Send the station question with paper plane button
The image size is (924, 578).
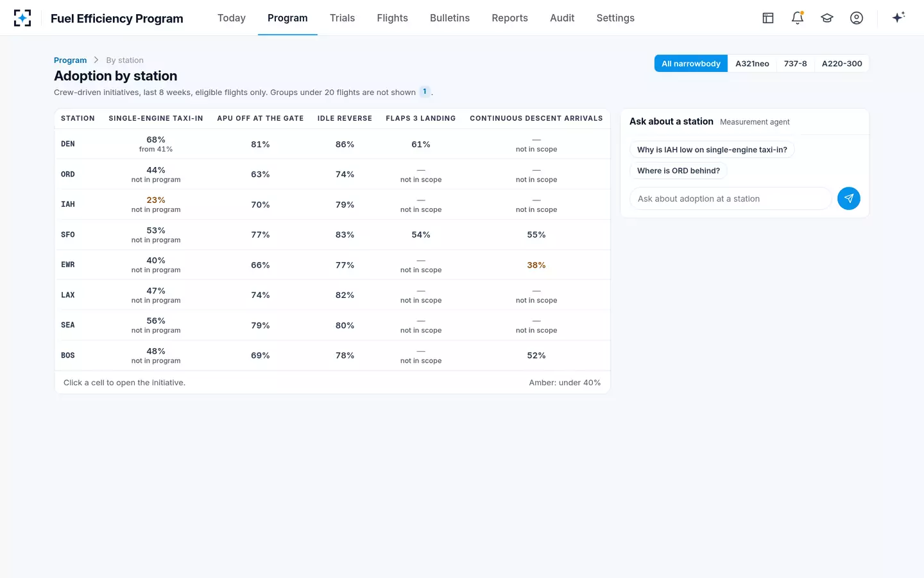click(x=849, y=198)
